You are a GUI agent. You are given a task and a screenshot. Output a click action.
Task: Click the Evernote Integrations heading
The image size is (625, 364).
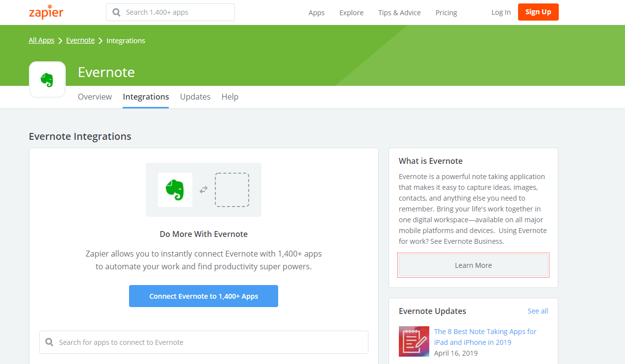coord(80,136)
